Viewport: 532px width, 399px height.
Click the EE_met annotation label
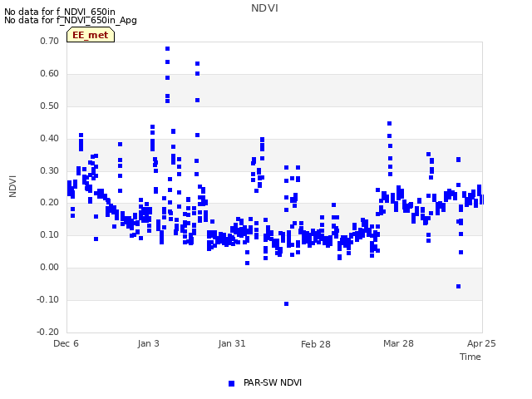coord(91,35)
